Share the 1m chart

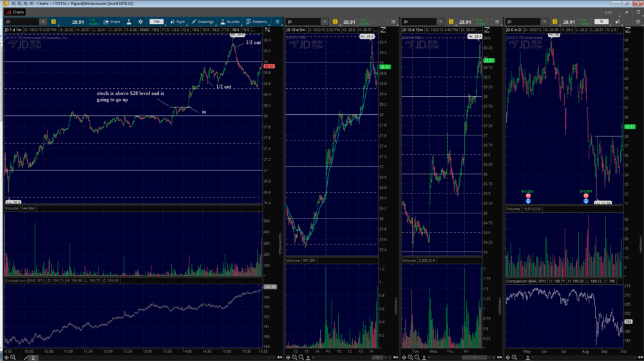(111, 22)
